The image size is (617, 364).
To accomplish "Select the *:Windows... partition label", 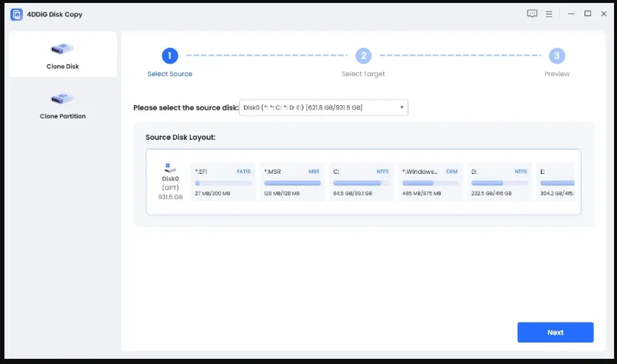I will coord(419,172).
